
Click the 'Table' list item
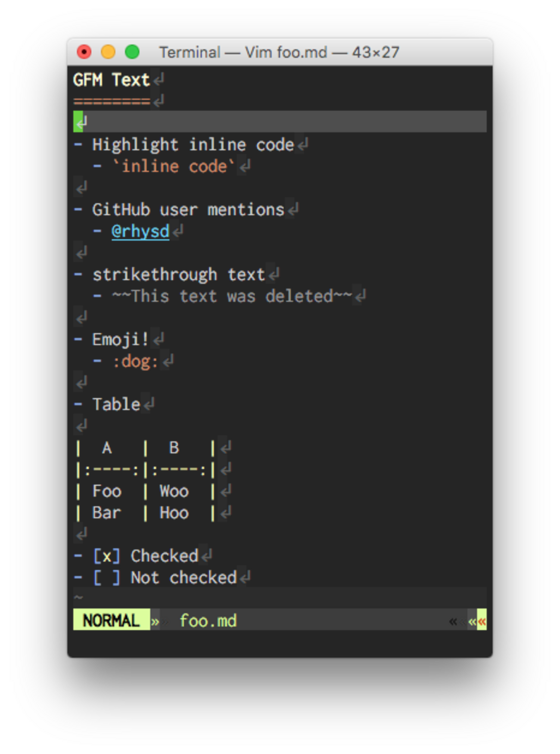pyautogui.click(x=116, y=405)
